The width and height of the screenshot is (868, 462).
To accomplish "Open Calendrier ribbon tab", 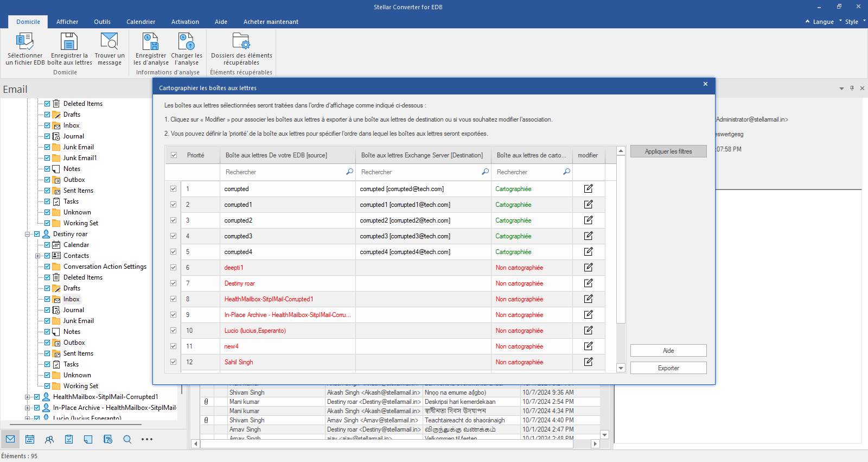I will click(x=141, y=22).
